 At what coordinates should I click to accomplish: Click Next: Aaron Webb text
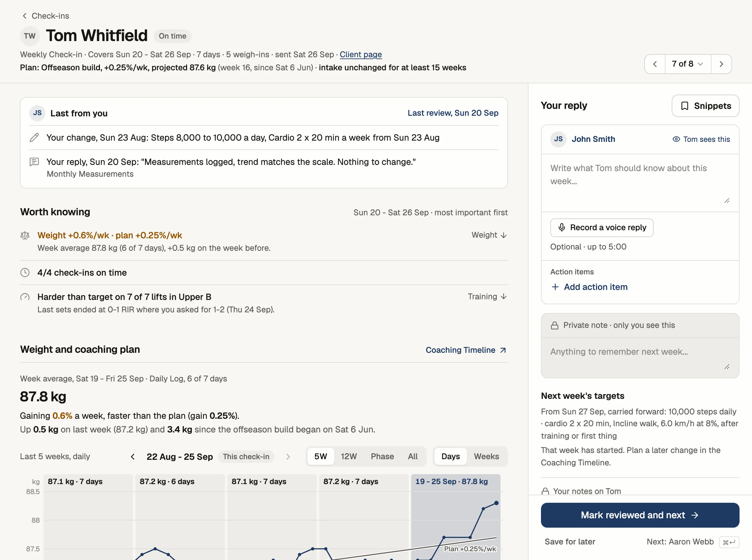680,542
